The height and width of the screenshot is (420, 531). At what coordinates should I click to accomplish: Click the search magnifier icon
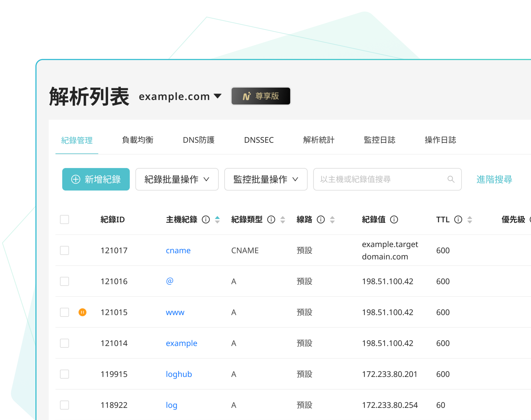point(451,179)
